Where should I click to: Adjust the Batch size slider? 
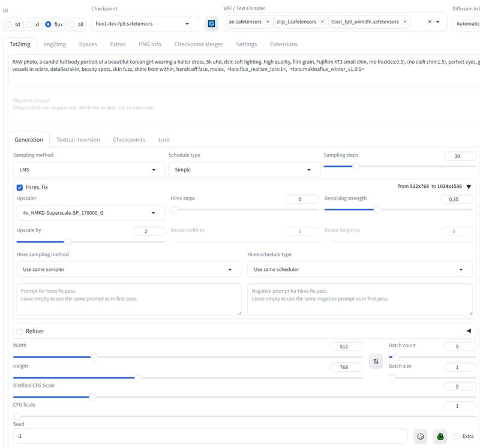[432, 378]
